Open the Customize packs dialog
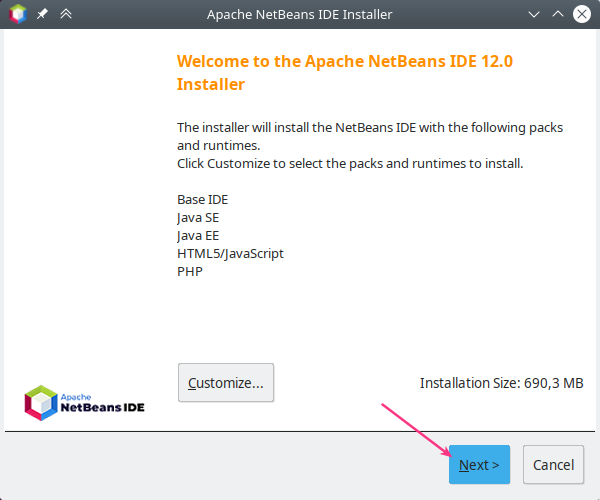The height and width of the screenshot is (500, 600). 225,382
